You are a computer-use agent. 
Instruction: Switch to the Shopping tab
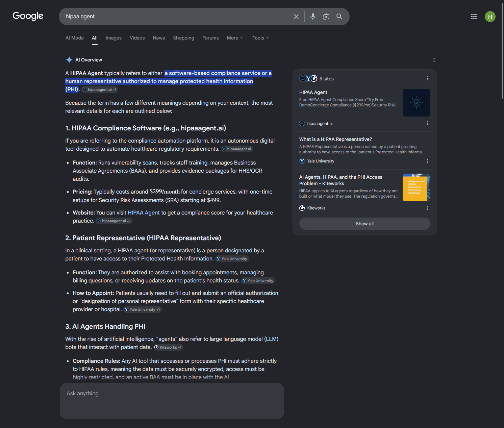point(183,38)
